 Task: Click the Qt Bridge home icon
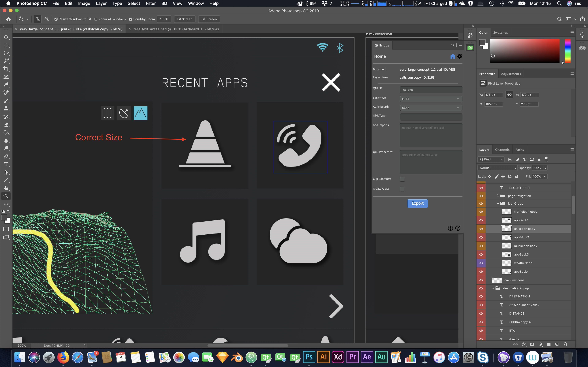point(452,56)
